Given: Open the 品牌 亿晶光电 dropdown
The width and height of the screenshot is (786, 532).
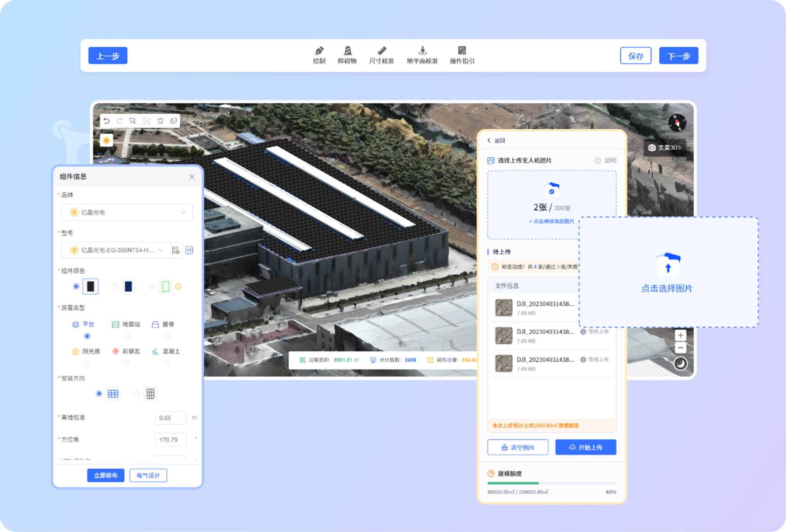Looking at the screenshot, I should coord(127,212).
